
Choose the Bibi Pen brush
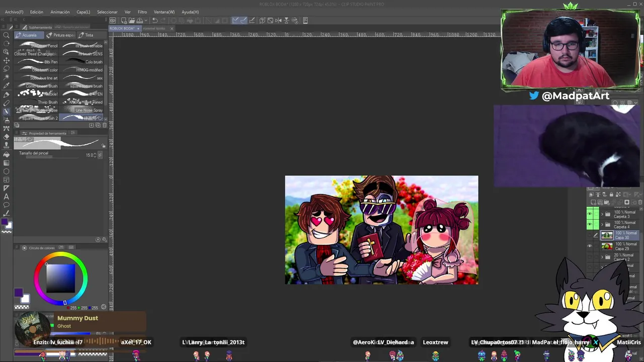click(37, 62)
